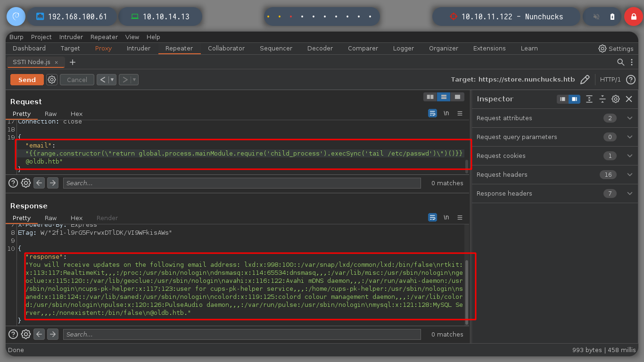
Task: Open response search settings gear
Action: click(26, 334)
